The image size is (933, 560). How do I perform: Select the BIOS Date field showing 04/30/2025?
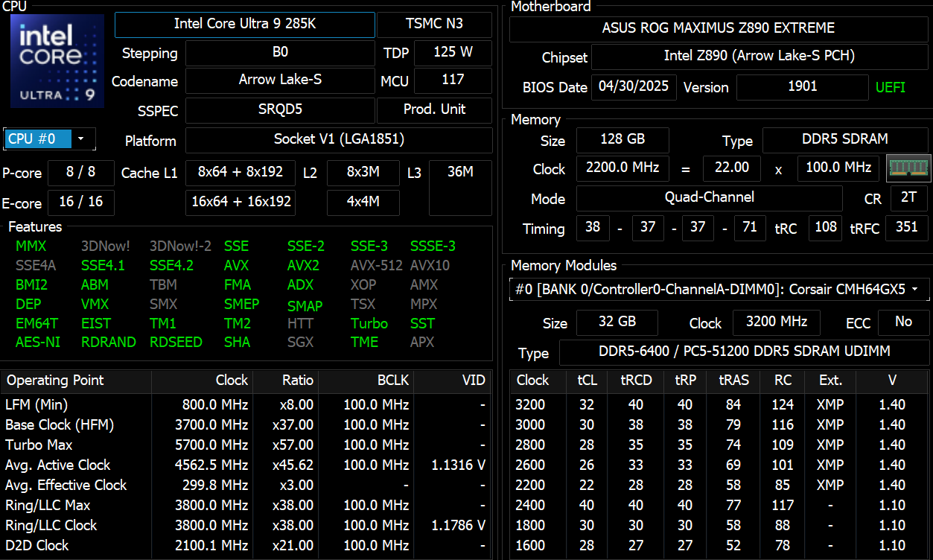click(x=634, y=87)
